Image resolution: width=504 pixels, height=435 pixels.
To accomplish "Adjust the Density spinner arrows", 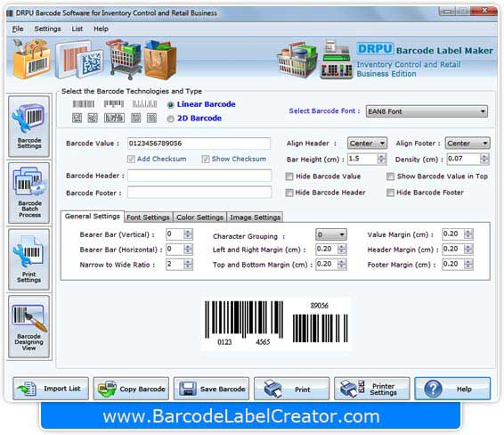I will click(484, 159).
